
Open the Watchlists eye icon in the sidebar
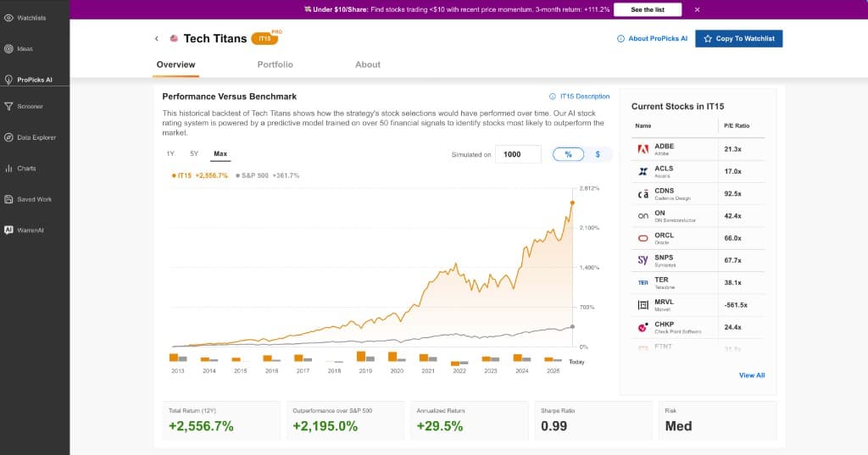tap(8, 18)
